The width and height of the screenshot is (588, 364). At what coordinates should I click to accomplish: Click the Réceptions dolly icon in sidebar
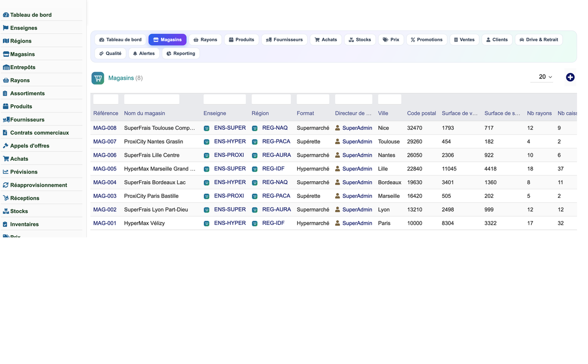tap(6, 198)
